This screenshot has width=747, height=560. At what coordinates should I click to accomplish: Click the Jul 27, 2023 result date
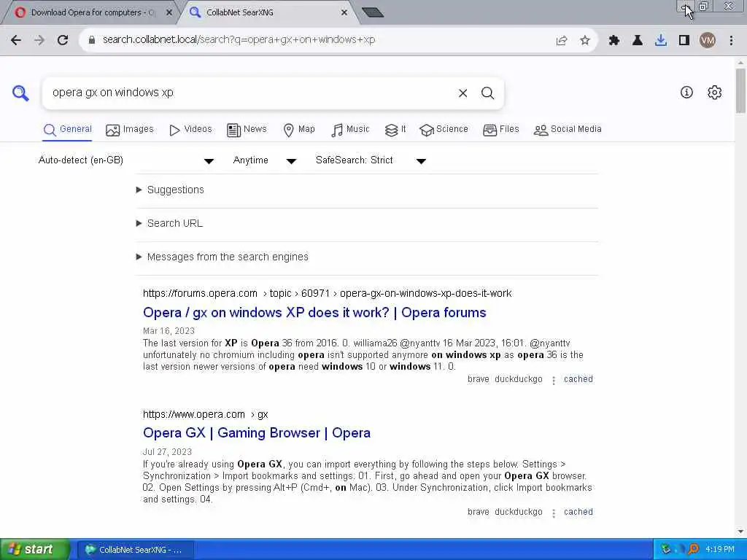tap(167, 452)
